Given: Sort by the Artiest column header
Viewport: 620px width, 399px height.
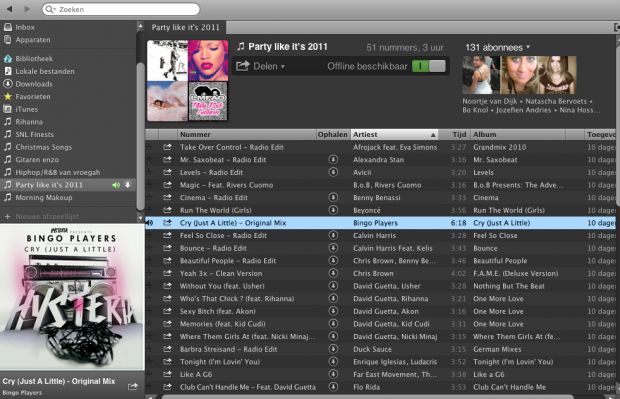Looking at the screenshot, I should [394, 134].
